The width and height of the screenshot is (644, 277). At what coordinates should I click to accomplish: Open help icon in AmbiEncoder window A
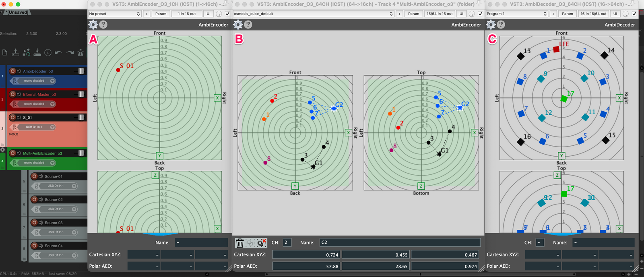coord(103,25)
